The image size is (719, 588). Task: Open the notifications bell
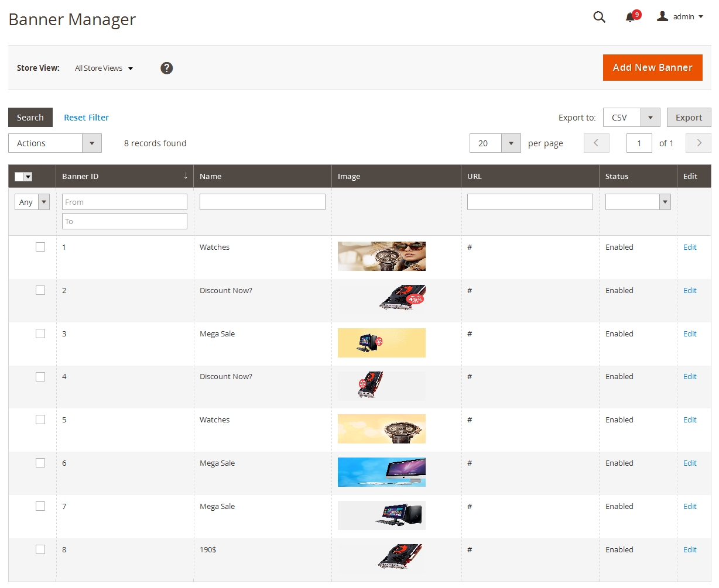630,18
